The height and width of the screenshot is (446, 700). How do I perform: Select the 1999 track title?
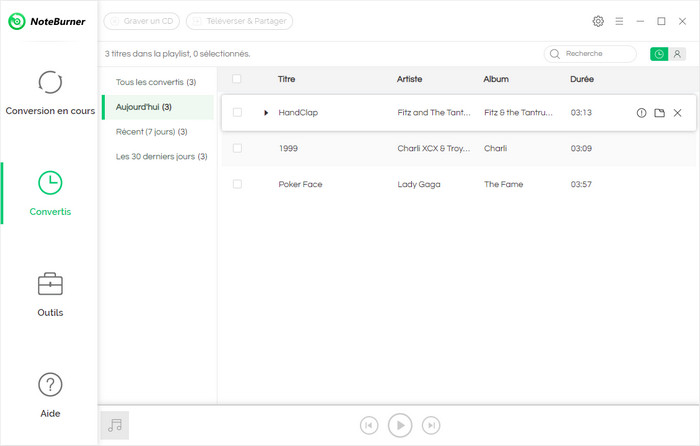pyautogui.click(x=288, y=148)
